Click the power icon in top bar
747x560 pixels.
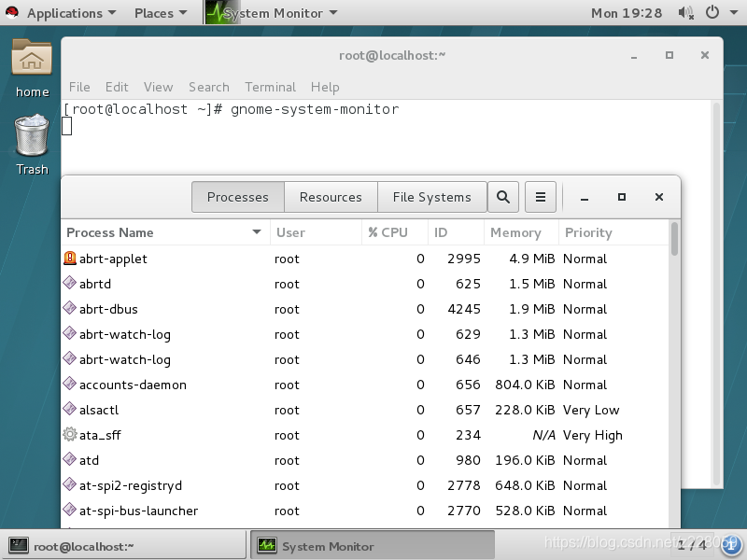click(712, 12)
